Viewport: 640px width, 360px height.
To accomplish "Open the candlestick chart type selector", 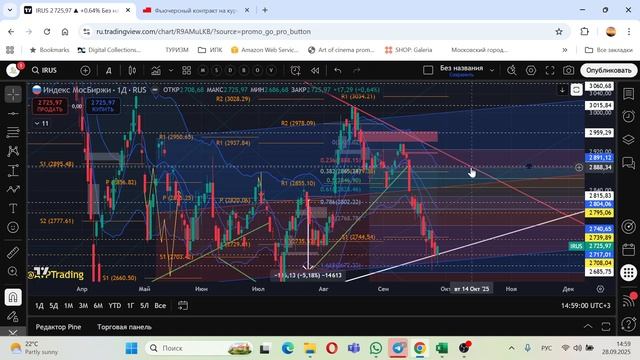I will [x=132, y=70].
